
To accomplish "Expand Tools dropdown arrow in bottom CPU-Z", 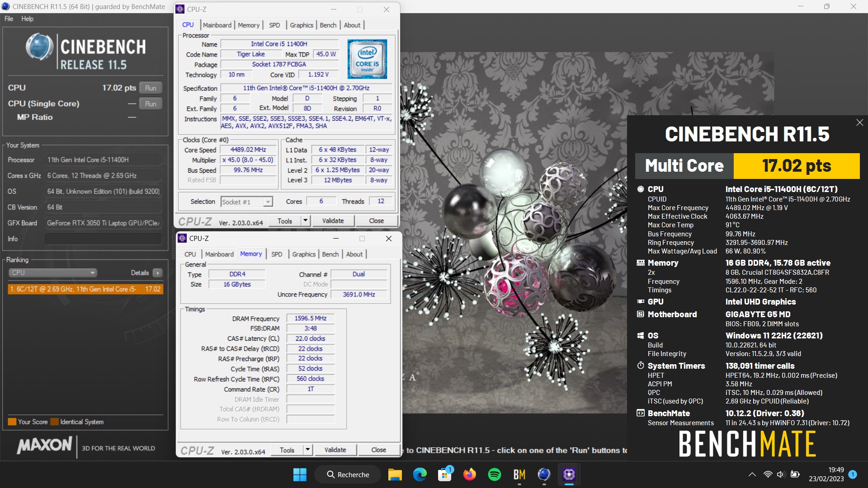I will [x=308, y=450].
